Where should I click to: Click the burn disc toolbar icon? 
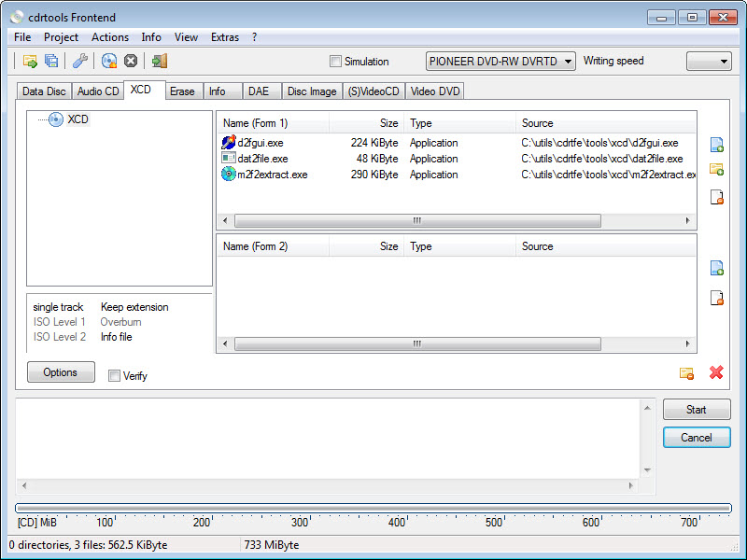click(109, 62)
